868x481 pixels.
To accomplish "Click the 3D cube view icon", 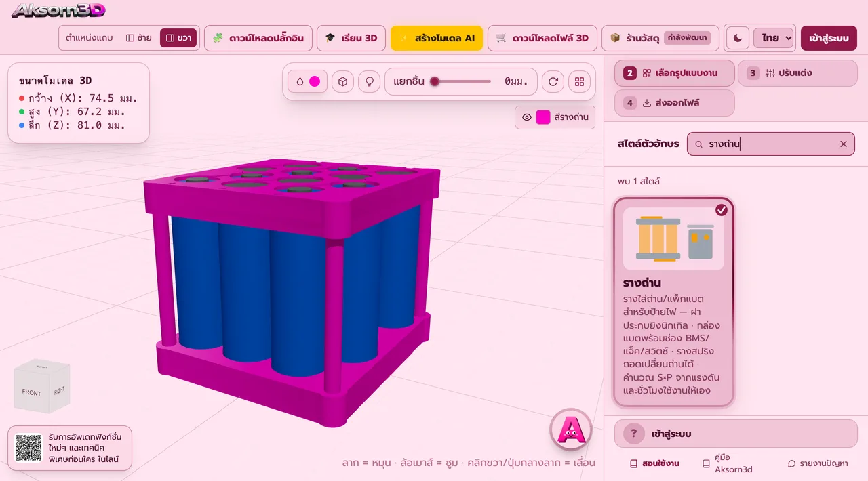I will coord(344,81).
